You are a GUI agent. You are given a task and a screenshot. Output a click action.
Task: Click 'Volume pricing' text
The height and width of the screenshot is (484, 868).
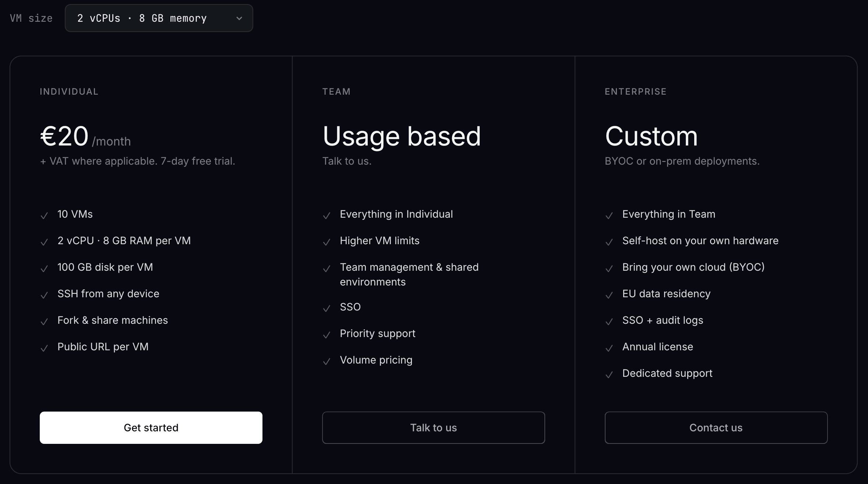point(376,360)
